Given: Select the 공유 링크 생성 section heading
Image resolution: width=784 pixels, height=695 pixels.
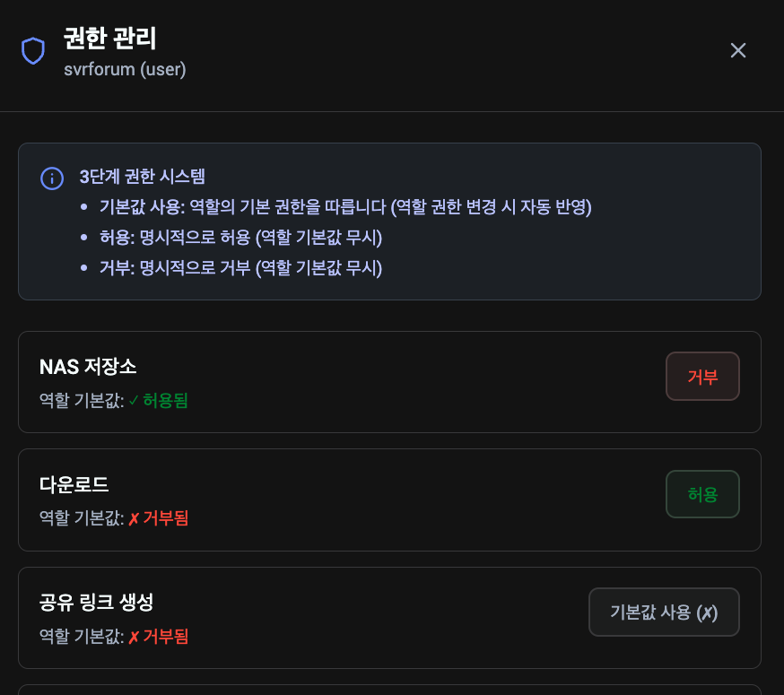Looking at the screenshot, I should [96, 603].
